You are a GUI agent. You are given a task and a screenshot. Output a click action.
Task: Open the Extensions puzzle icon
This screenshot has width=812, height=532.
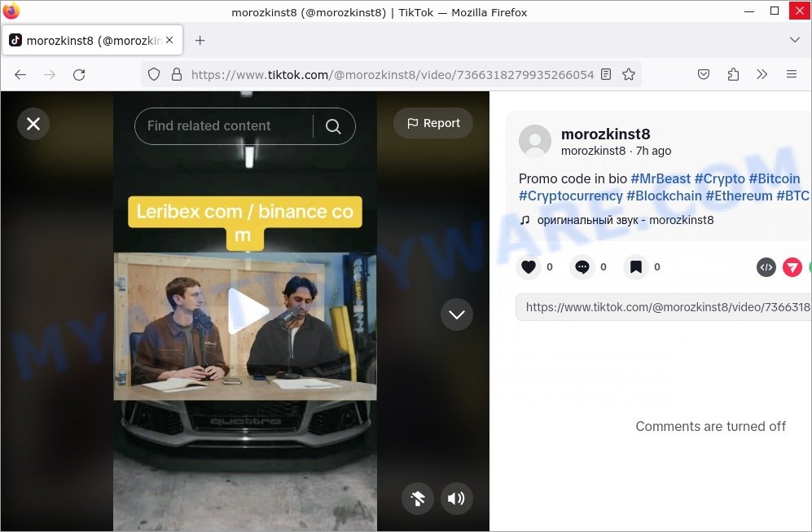pyautogui.click(x=733, y=75)
